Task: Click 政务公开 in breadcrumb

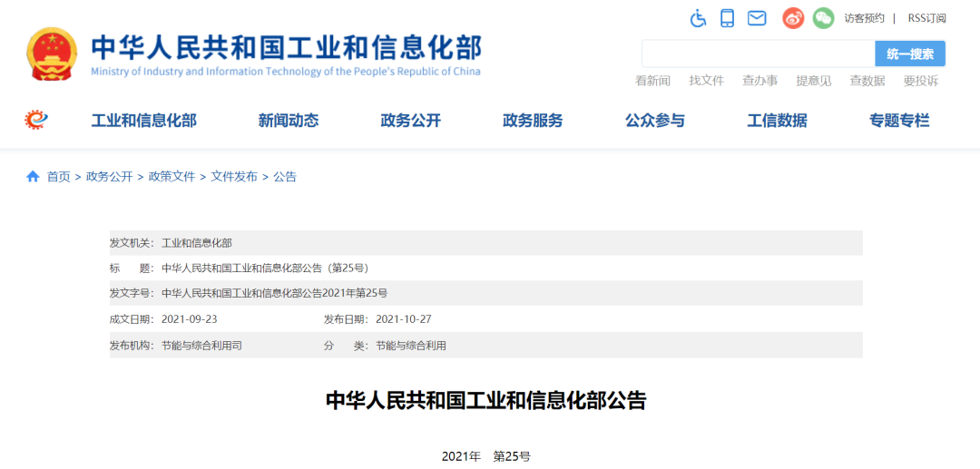Action: pyautogui.click(x=110, y=177)
